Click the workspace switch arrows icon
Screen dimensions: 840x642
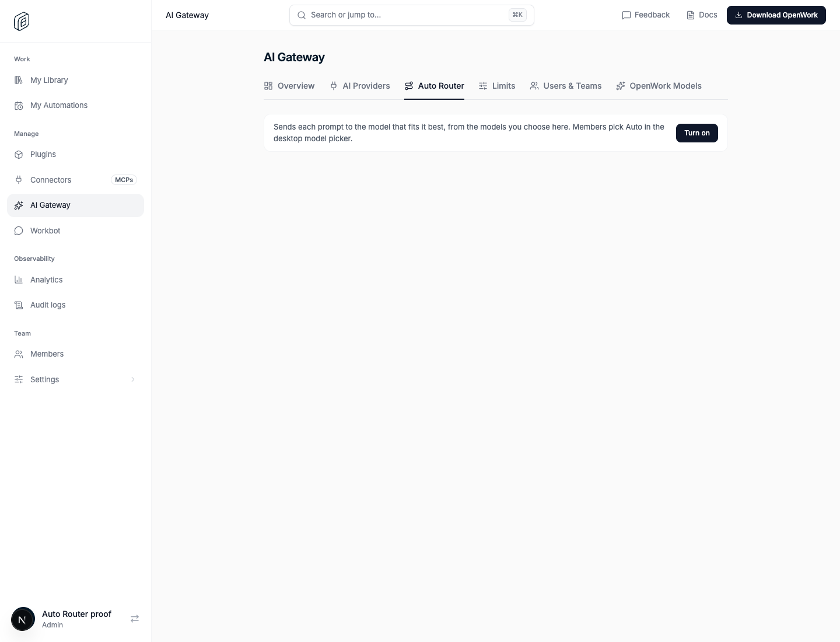[135, 619]
